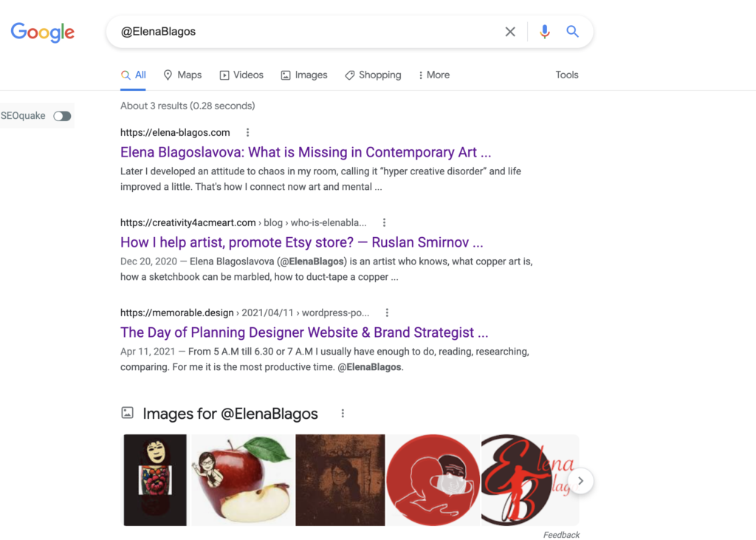Open the 'How I help artist, promote Etsy store?' link
Image resolution: width=756 pixels, height=540 pixels.
303,242
